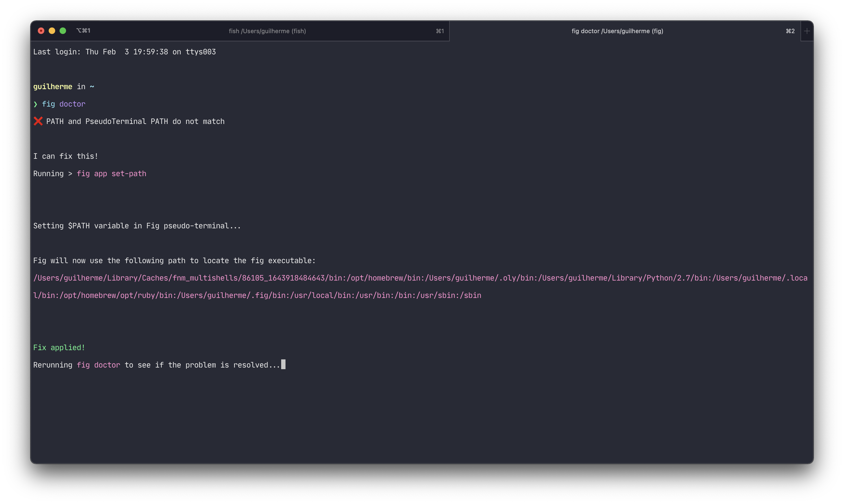Click the green 'Fix applied!' message
Screen dimensions: 844x504
coord(59,347)
